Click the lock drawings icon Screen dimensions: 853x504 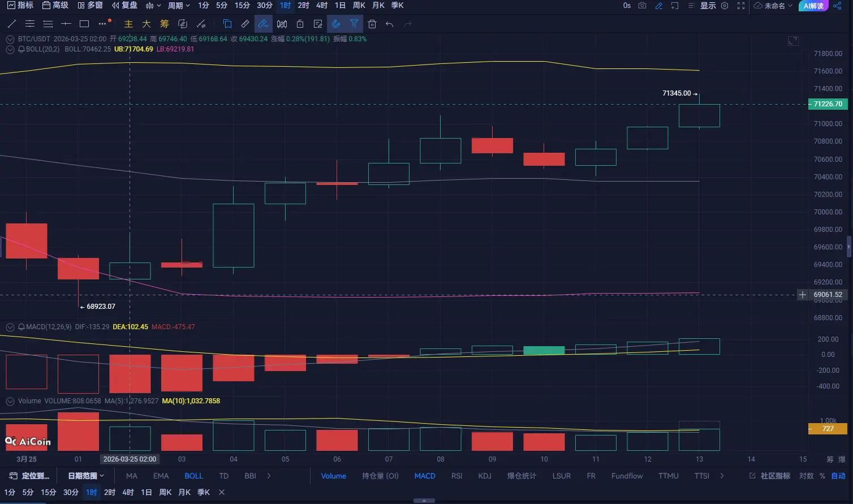click(x=300, y=24)
